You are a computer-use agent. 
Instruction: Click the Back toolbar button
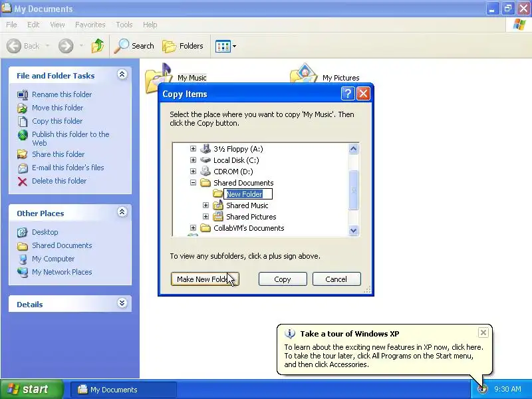tap(23, 46)
